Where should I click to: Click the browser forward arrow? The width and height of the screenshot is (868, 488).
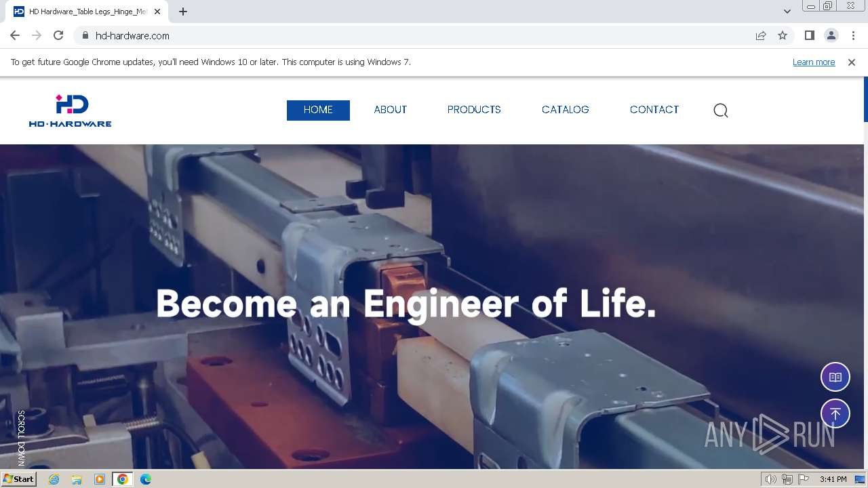point(37,35)
